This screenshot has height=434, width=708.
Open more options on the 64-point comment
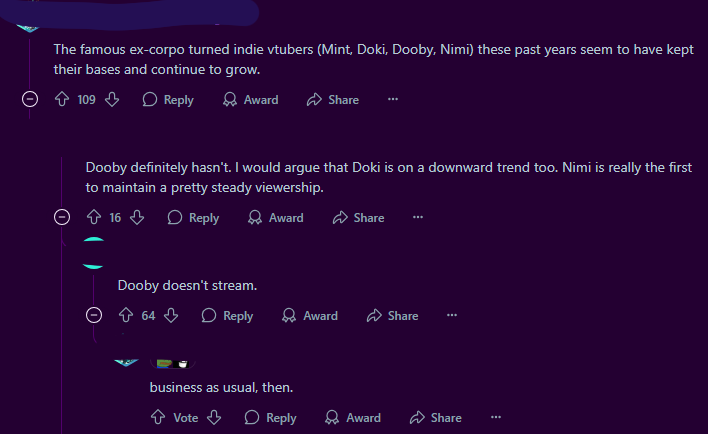point(452,316)
